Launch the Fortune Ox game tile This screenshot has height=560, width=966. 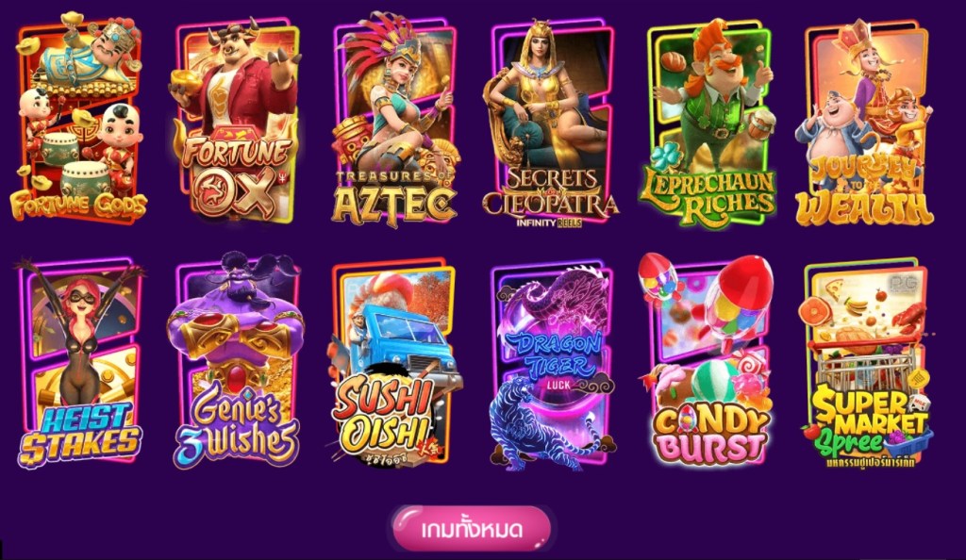point(235,120)
